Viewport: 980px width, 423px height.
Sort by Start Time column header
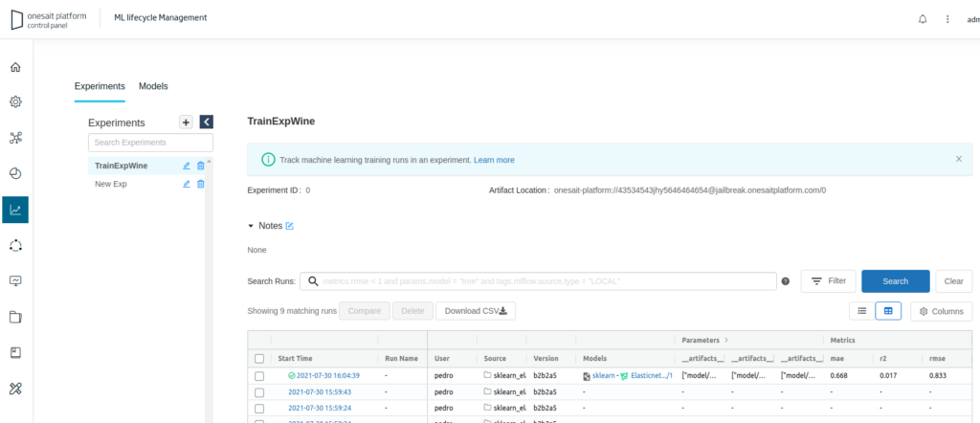(x=295, y=359)
